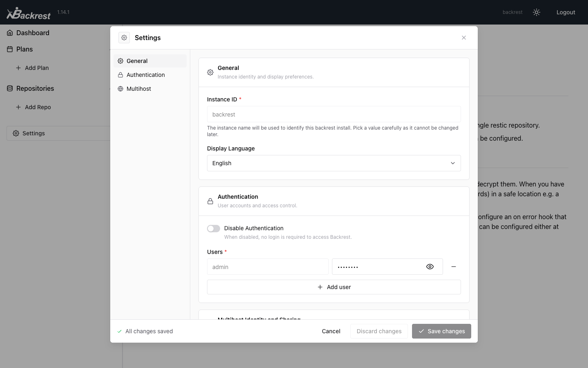The height and width of the screenshot is (368, 588).
Task: Click Discard changes button
Action: click(x=379, y=331)
